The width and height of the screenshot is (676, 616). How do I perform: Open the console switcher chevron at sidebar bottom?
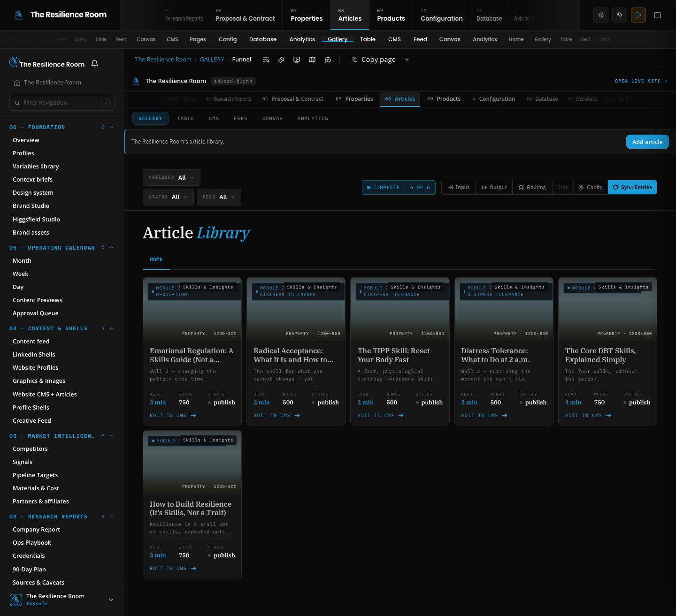111,600
